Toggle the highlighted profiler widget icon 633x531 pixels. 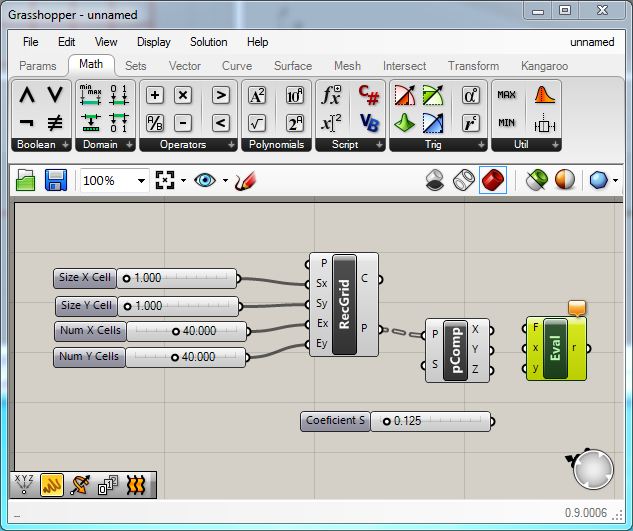click(52, 485)
